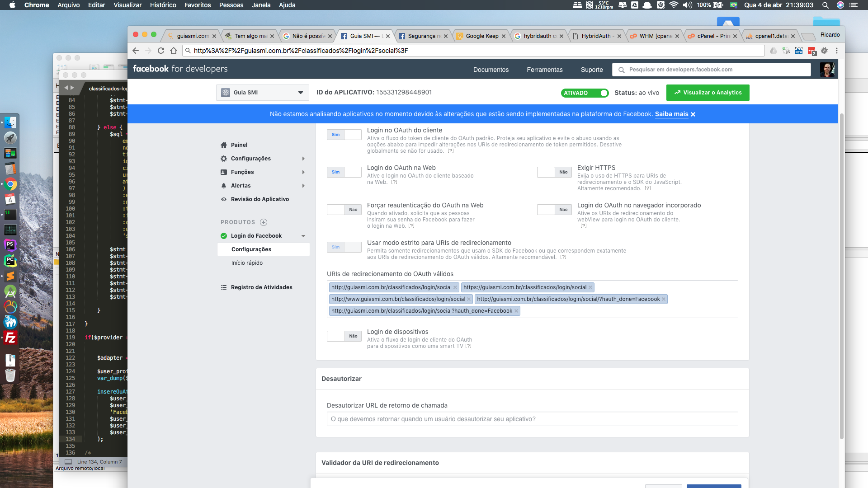The height and width of the screenshot is (488, 868).
Task: Toggle Login do OAuth na Web
Action: [x=344, y=172]
